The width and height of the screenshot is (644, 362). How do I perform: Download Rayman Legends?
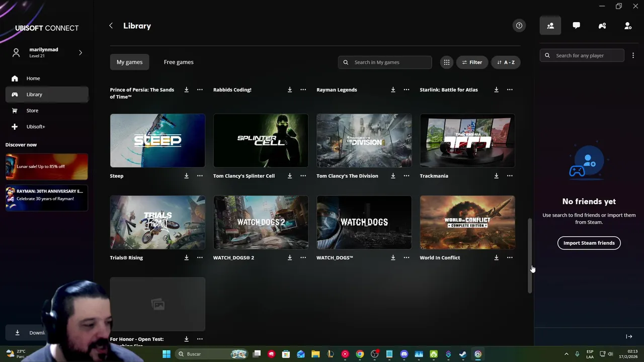[393, 89]
